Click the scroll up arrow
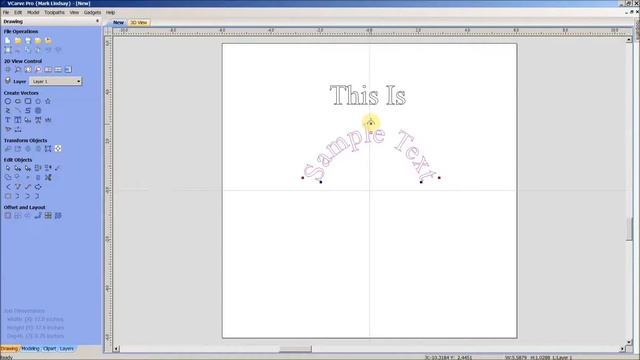The height and width of the screenshot is (360, 640). click(629, 40)
